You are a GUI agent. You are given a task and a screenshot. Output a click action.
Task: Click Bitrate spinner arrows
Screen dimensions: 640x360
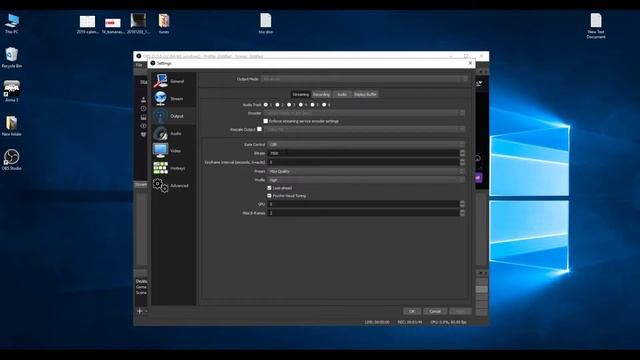(462, 153)
